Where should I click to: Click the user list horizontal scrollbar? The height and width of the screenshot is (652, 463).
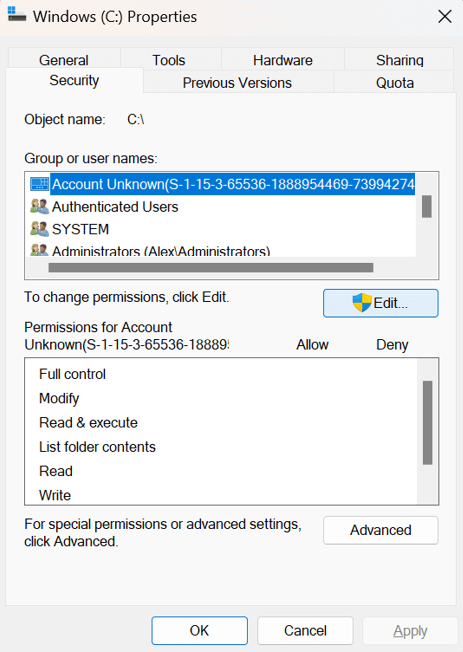coord(211,268)
